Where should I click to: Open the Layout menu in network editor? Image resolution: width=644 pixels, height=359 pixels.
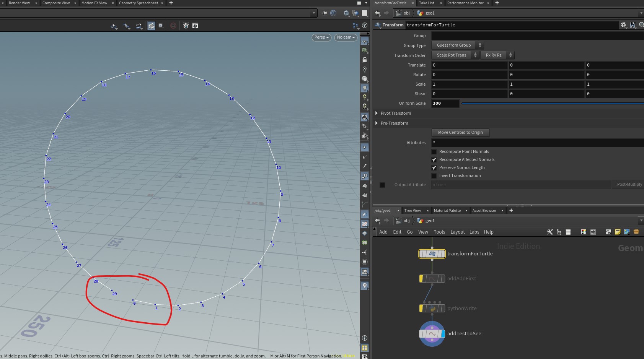point(457,232)
